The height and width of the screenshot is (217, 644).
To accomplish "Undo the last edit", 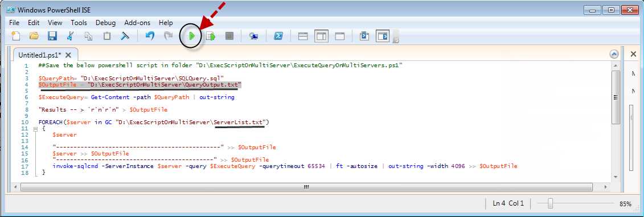I will [150, 36].
